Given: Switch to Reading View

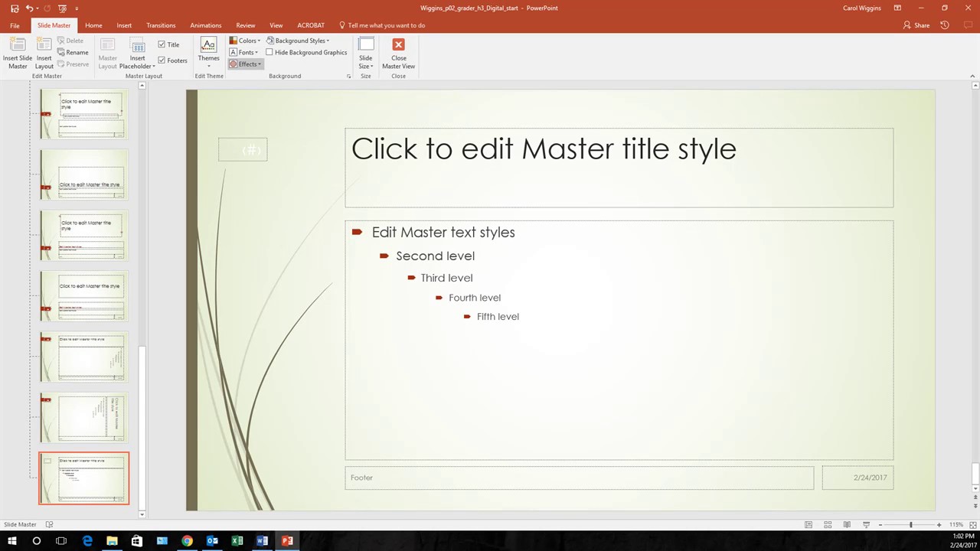Looking at the screenshot, I should tap(847, 524).
